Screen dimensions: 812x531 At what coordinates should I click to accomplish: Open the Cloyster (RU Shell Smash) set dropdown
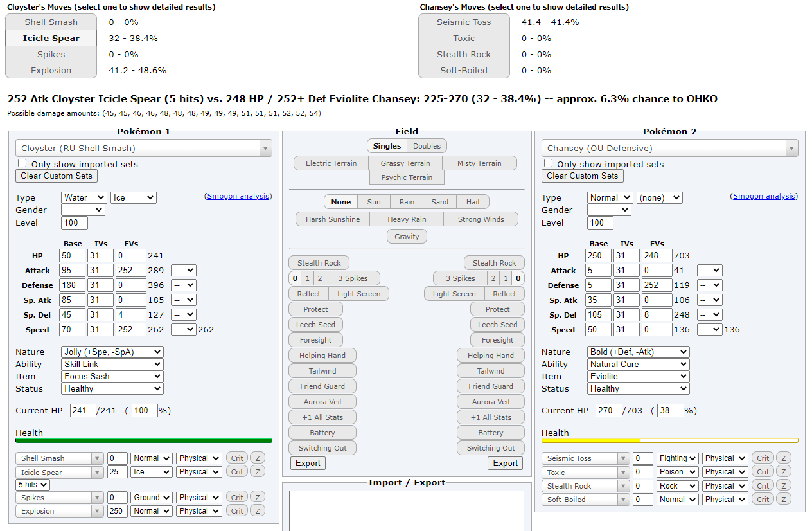pyautogui.click(x=144, y=148)
